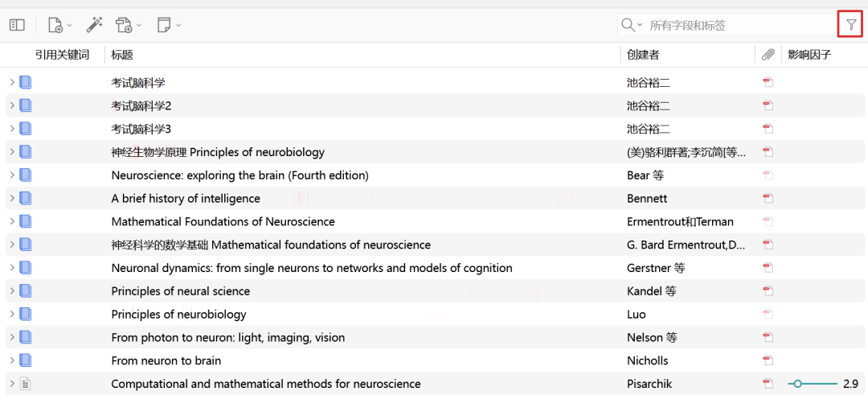
Task: Click the new note icon
Action: pos(164,25)
